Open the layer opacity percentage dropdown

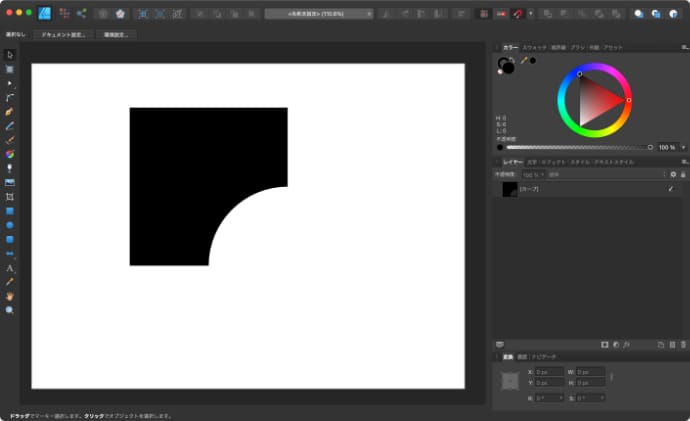pos(532,174)
